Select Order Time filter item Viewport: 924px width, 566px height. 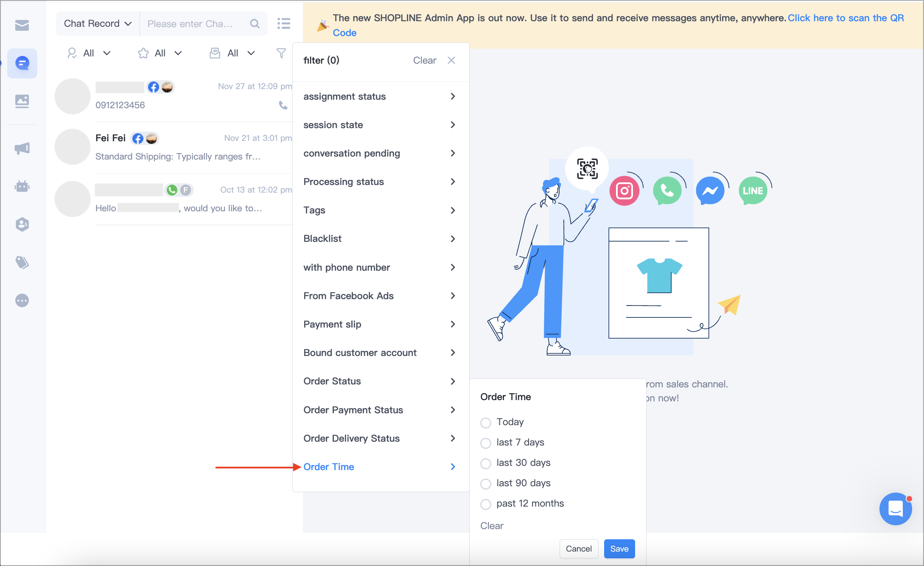[x=381, y=467]
